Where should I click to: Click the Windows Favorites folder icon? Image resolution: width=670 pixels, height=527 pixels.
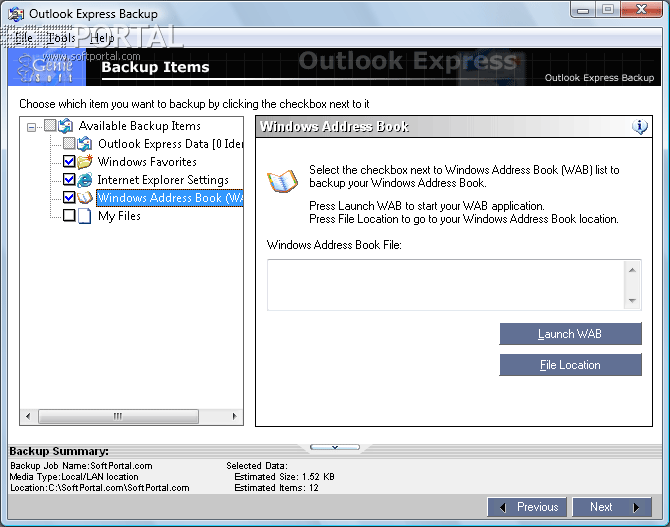[x=85, y=162]
